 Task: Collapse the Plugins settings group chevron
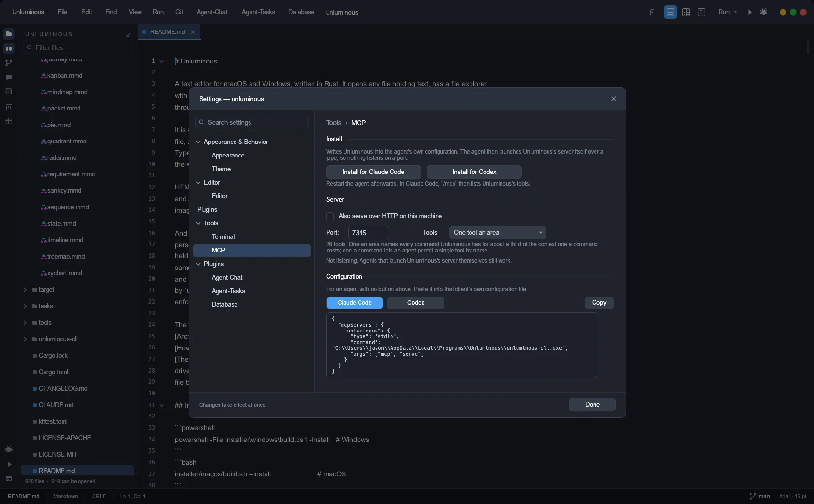click(198, 264)
